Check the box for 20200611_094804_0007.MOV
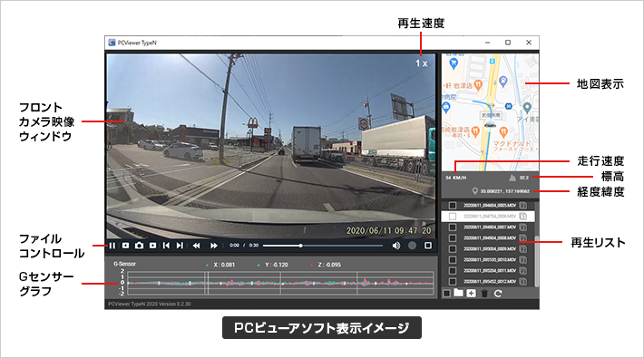This screenshot has height=358, width=644. 453,227
